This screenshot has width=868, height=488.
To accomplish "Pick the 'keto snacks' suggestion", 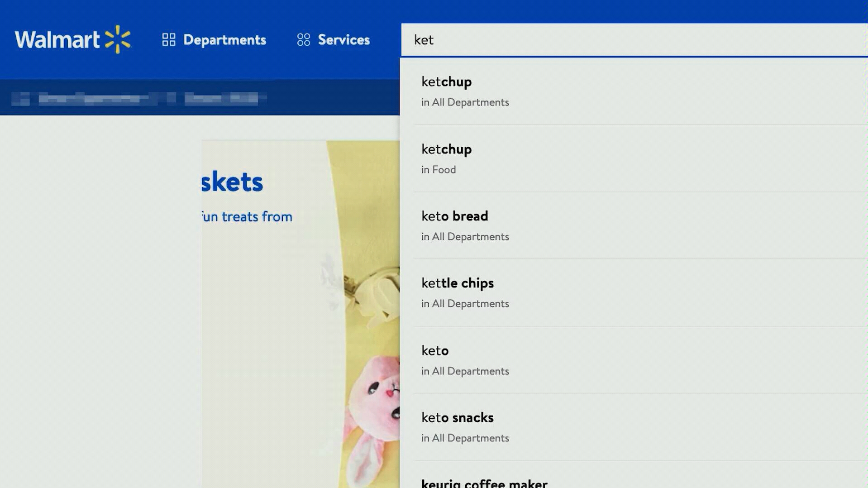I will (x=641, y=427).
